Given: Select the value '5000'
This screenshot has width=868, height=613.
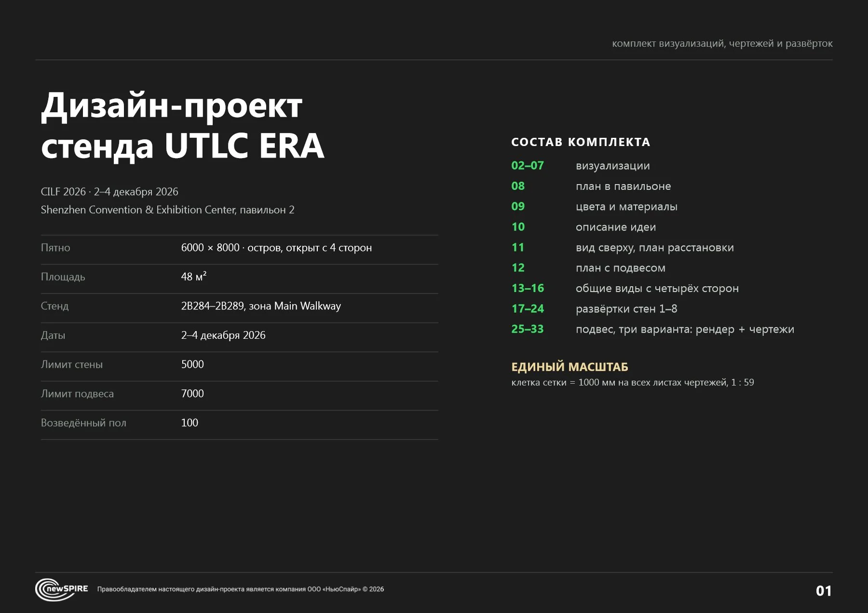Looking at the screenshot, I should tap(192, 364).
